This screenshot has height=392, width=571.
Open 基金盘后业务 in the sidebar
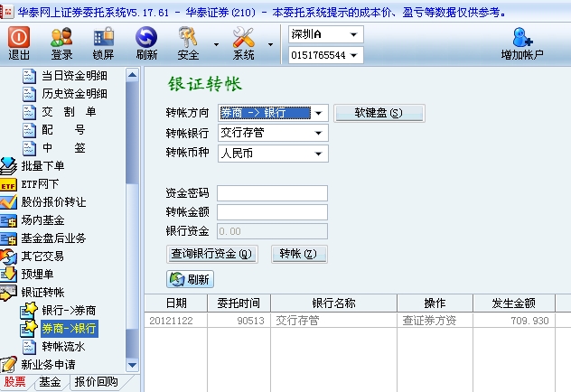click(x=43, y=238)
